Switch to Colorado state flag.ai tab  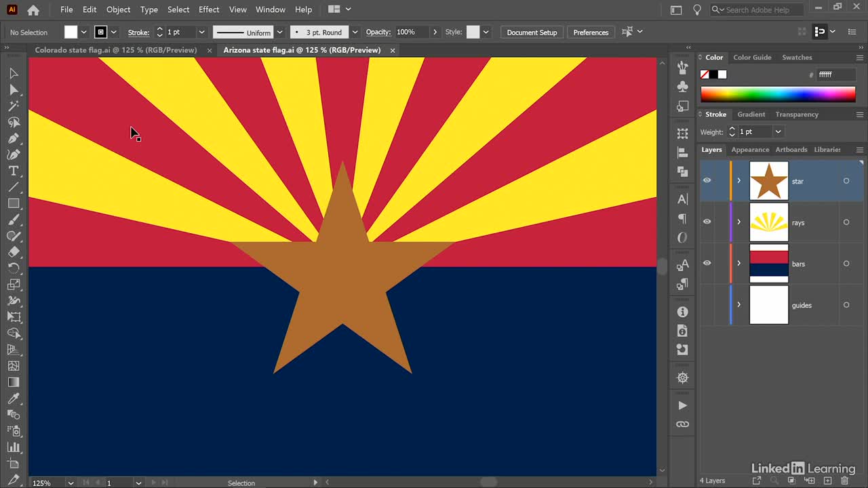pyautogui.click(x=116, y=50)
